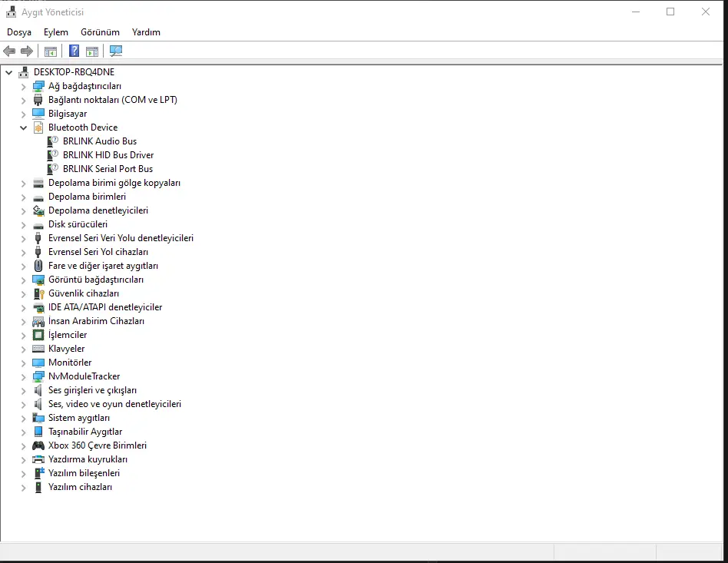Click the DESKTOP-RBQ4DNE computer icon

[23, 72]
